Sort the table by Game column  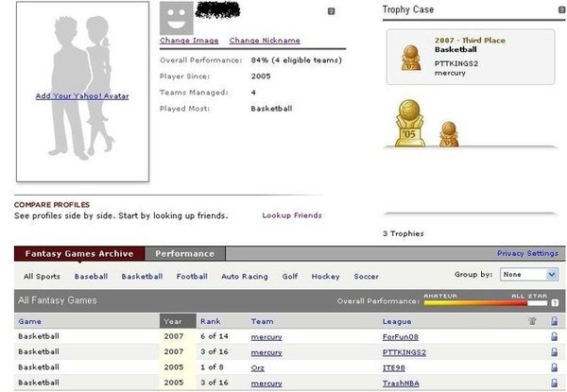point(29,321)
